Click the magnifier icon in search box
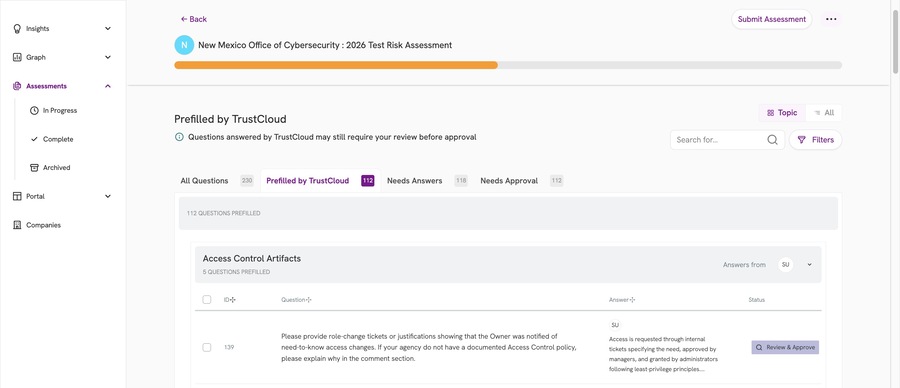 [x=773, y=139]
